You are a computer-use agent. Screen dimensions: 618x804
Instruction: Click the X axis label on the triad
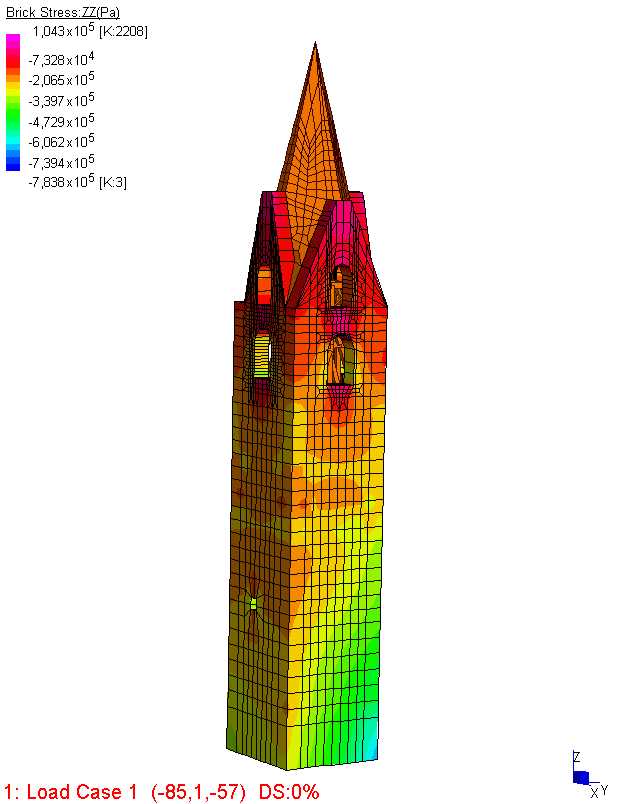[x=594, y=794]
